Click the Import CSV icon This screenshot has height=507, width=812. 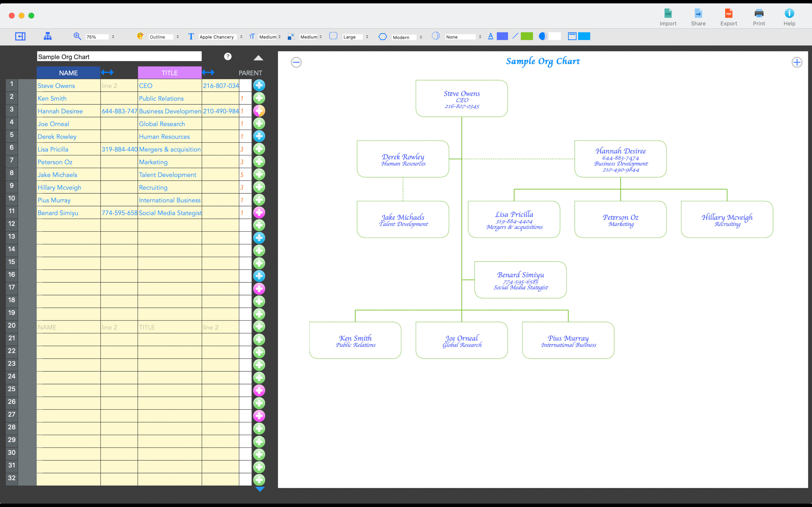click(x=668, y=14)
